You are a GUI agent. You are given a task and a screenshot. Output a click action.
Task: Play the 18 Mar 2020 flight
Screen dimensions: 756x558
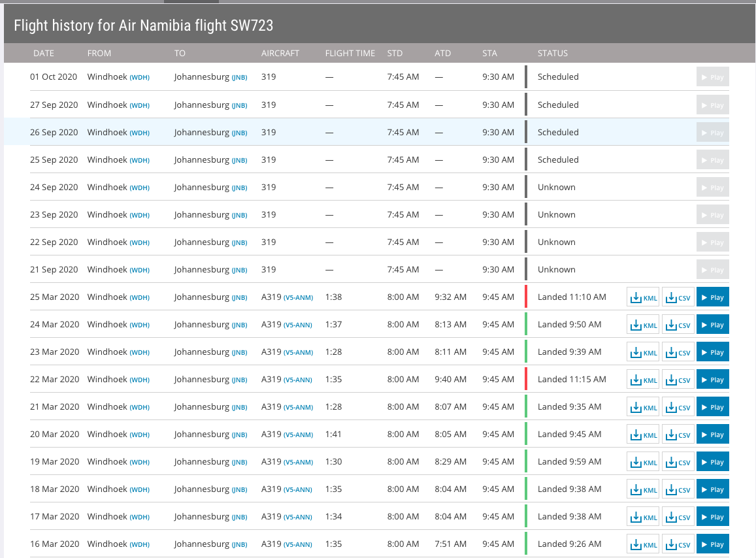[x=713, y=489]
